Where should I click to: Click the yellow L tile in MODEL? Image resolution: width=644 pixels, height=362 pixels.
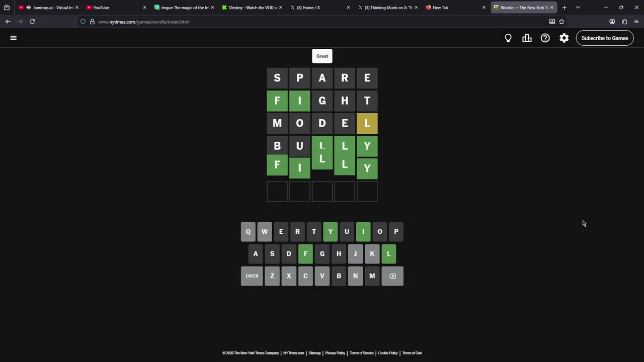coord(367,124)
